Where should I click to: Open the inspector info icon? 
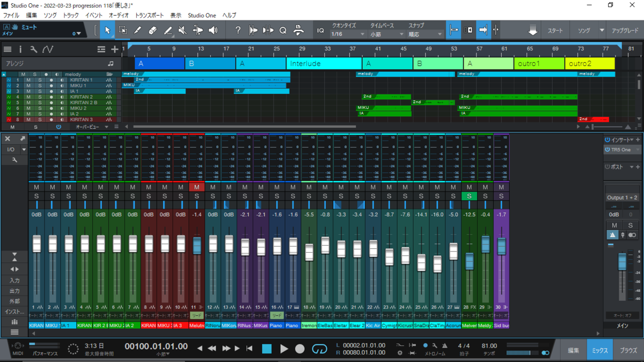click(x=20, y=49)
